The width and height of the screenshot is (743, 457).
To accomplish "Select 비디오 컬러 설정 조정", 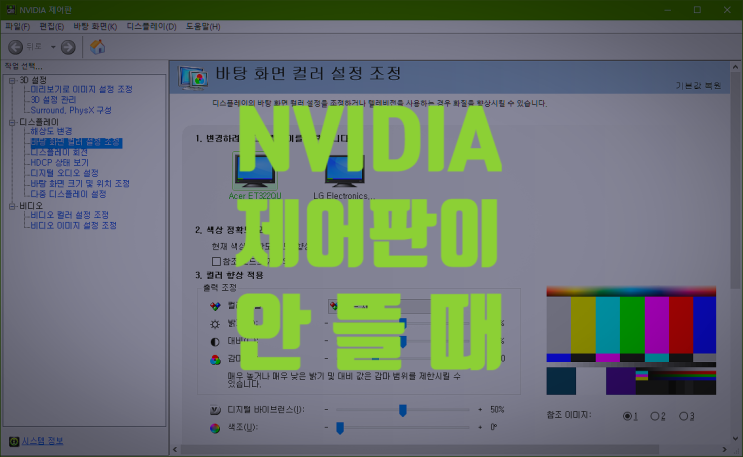I will [x=70, y=215].
